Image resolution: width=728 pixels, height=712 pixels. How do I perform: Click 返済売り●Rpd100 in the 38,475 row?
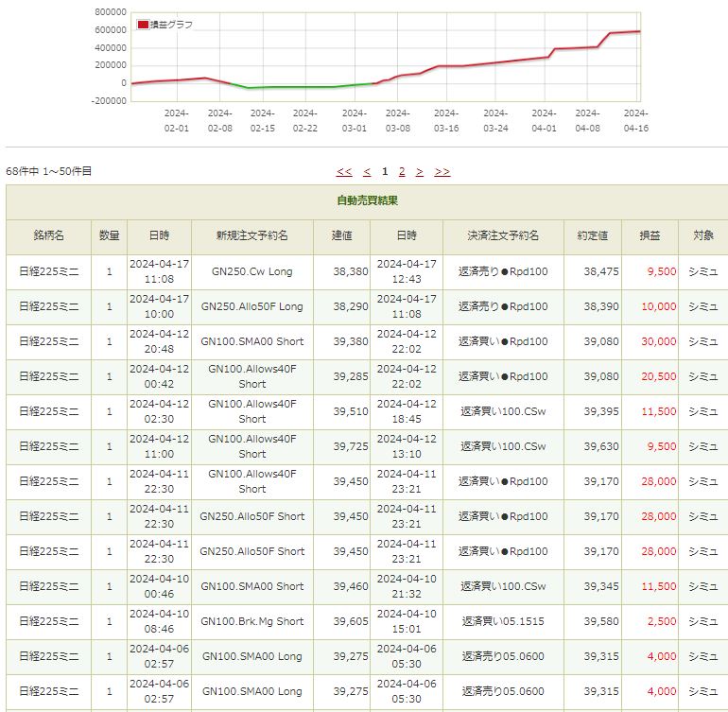(x=503, y=271)
